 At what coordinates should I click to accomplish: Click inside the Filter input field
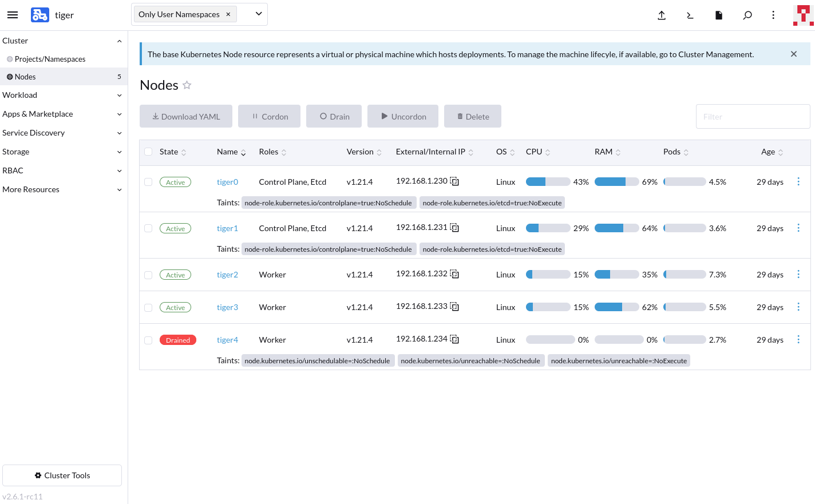[x=753, y=116]
